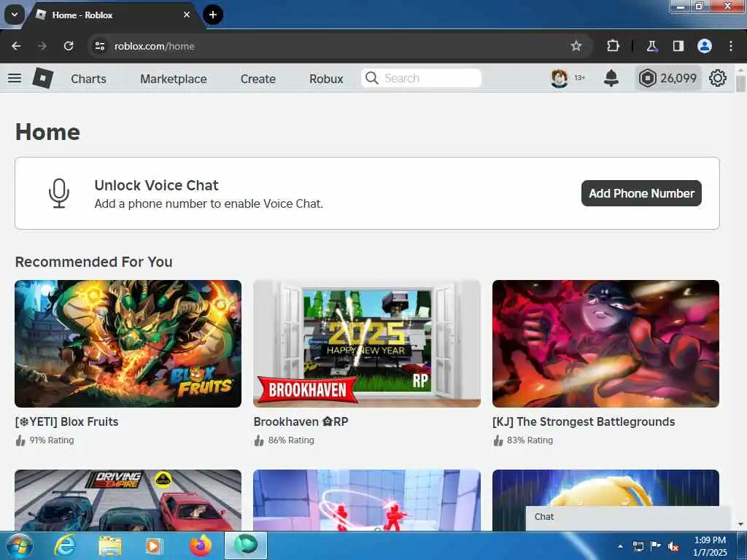Click the 86% Rating text
The image size is (747, 560).
pyautogui.click(x=291, y=440)
